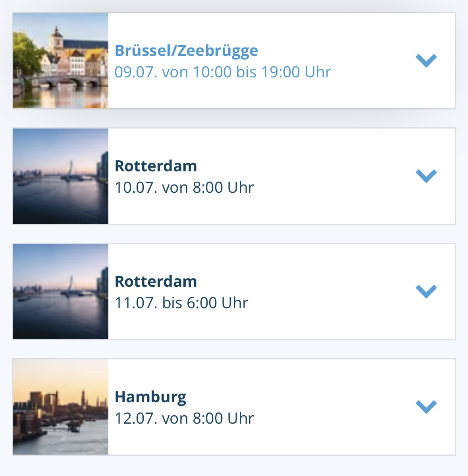Open the Hamburg harbor sunset thumbnail
468x476 pixels.
click(x=61, y=407)
